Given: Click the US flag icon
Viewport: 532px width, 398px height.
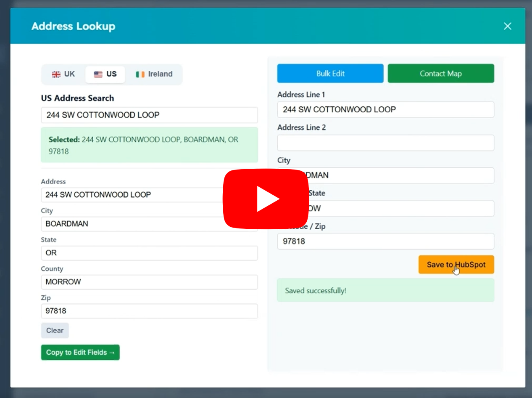Looking at the screenshot, I should point(98,74).
